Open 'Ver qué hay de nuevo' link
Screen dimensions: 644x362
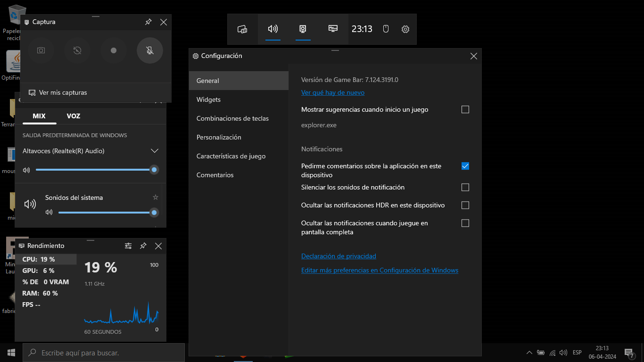[x=332, y=92]
